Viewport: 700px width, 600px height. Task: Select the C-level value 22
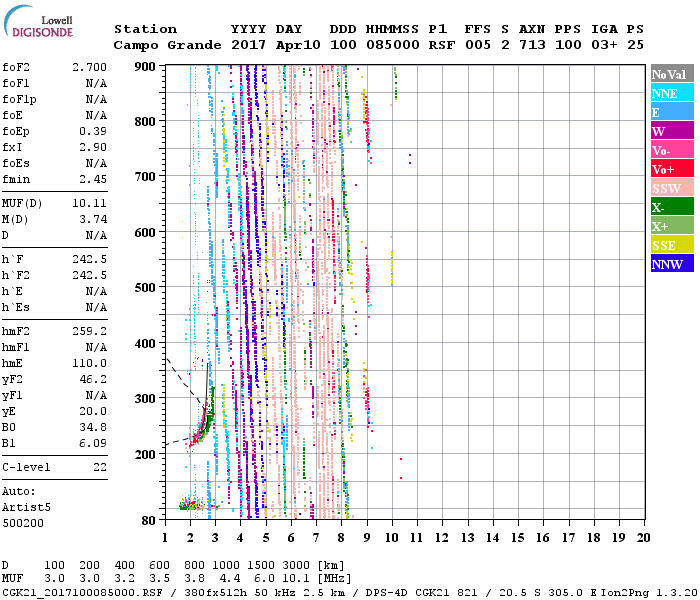click(100, 467)
